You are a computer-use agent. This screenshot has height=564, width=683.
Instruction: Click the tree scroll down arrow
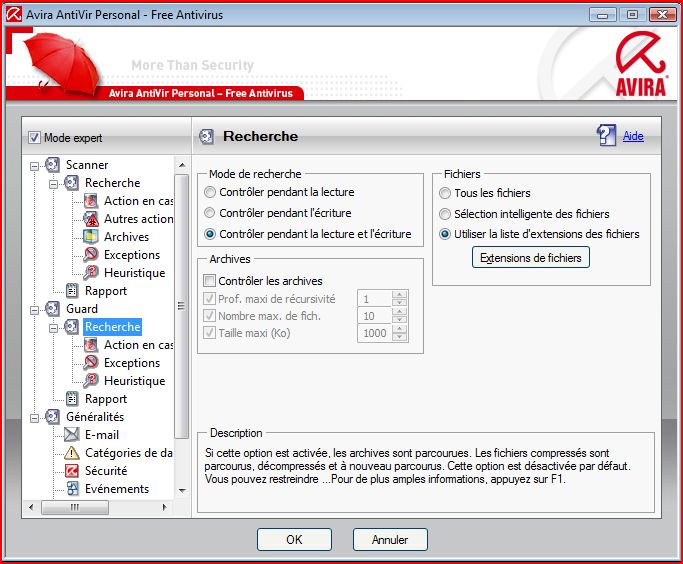(x=182, y=490)
